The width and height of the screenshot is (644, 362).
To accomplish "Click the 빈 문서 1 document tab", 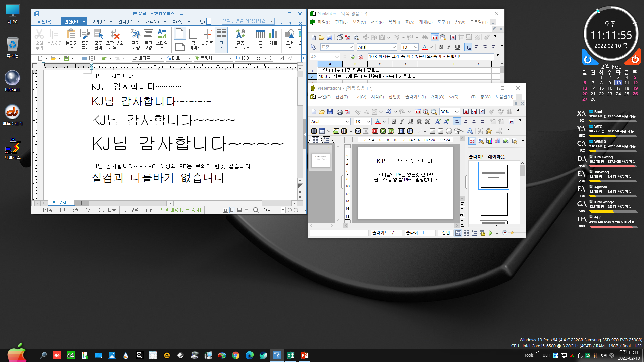I will click(61, 203).
